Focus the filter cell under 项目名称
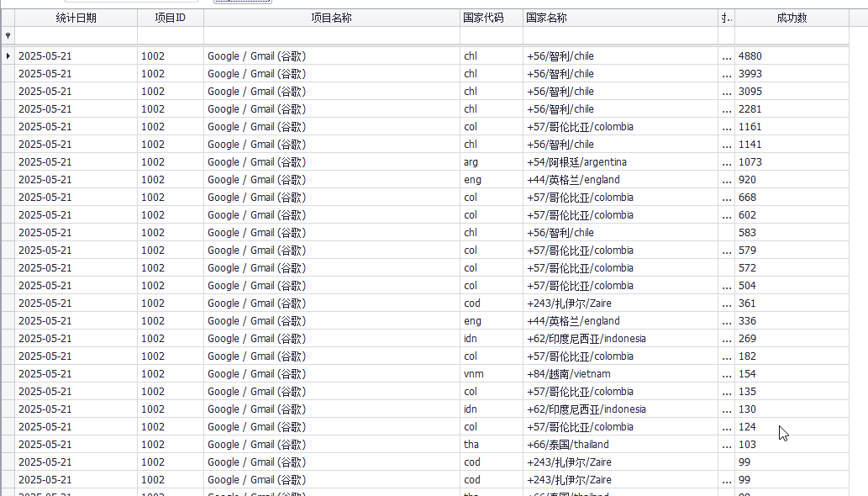Viewport: 868px width, 496px height. [x=332, y=35]
